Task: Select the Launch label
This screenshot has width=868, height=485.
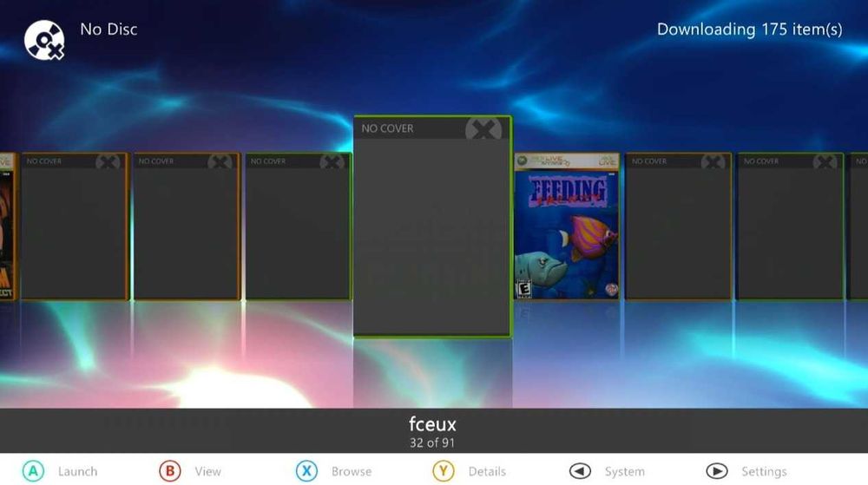Action: tap(77, 472)
